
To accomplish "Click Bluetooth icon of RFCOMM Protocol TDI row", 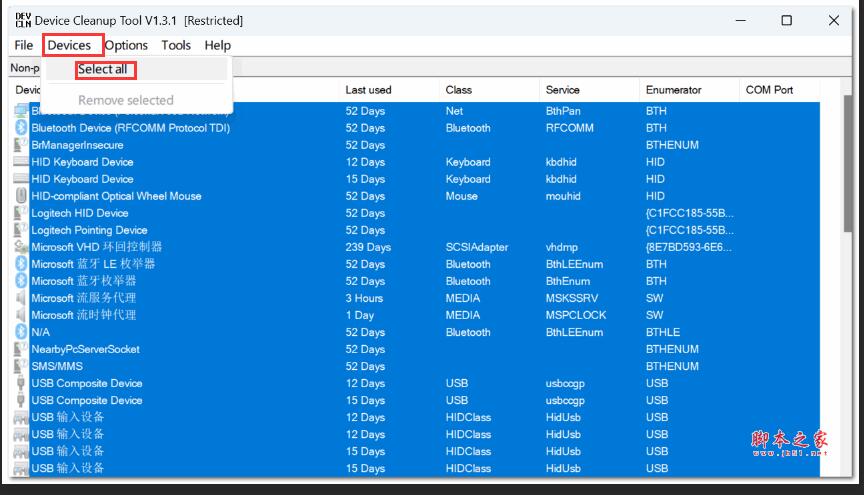I will (x=21, y=128).
